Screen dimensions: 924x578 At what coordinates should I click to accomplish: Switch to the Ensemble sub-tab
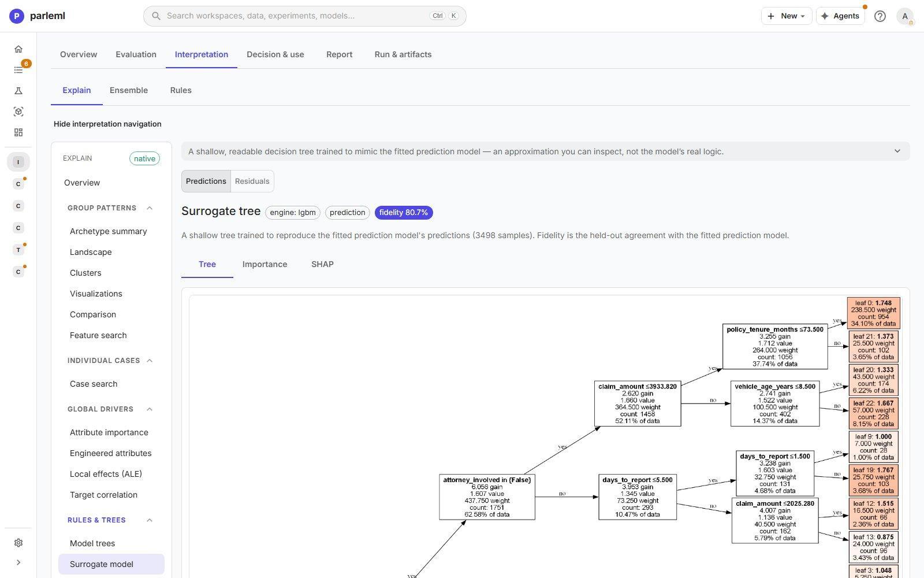tap(129, 90)
